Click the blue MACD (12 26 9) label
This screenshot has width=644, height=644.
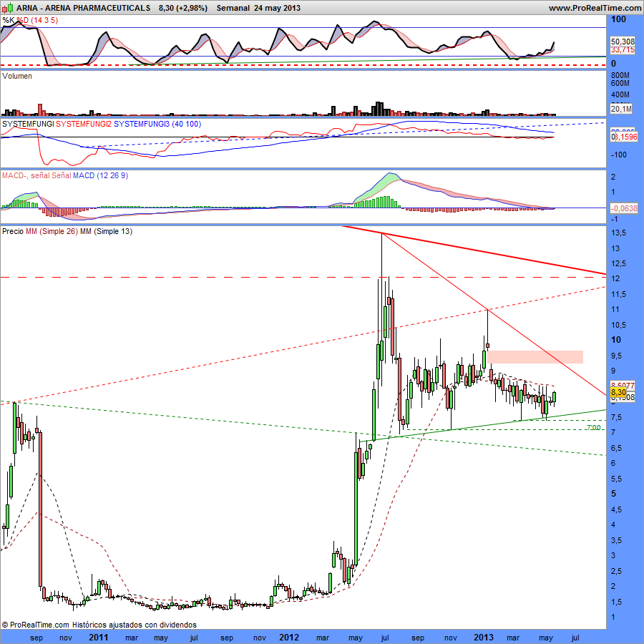pyautogui.click(x=101, y=175)
